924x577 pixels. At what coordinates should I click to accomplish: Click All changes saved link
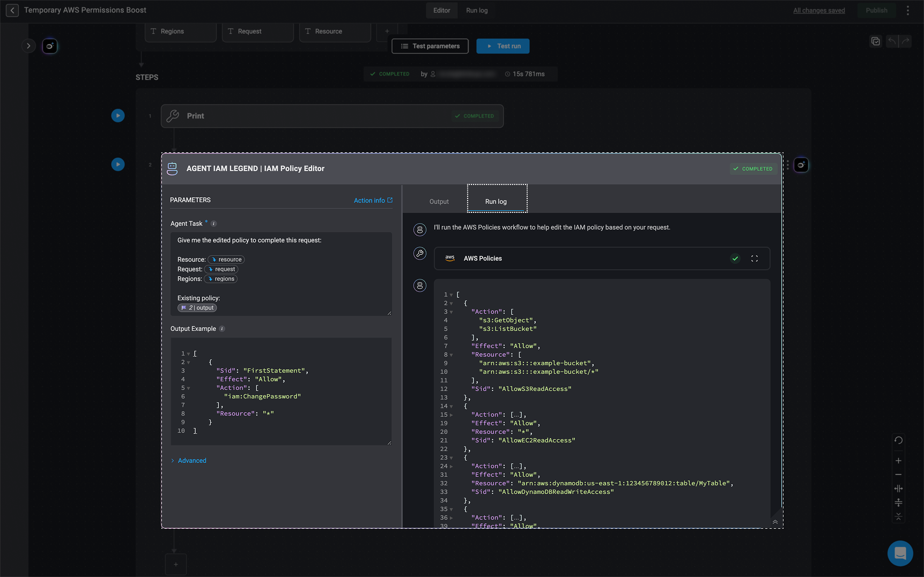click(x=819, y=10)
